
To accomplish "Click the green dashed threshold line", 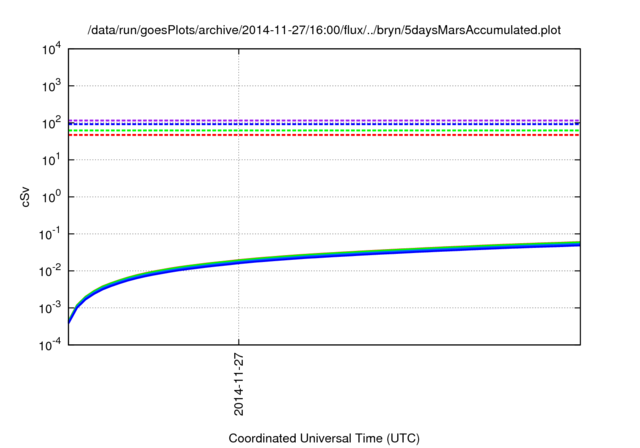I will [x=324, y=131].
